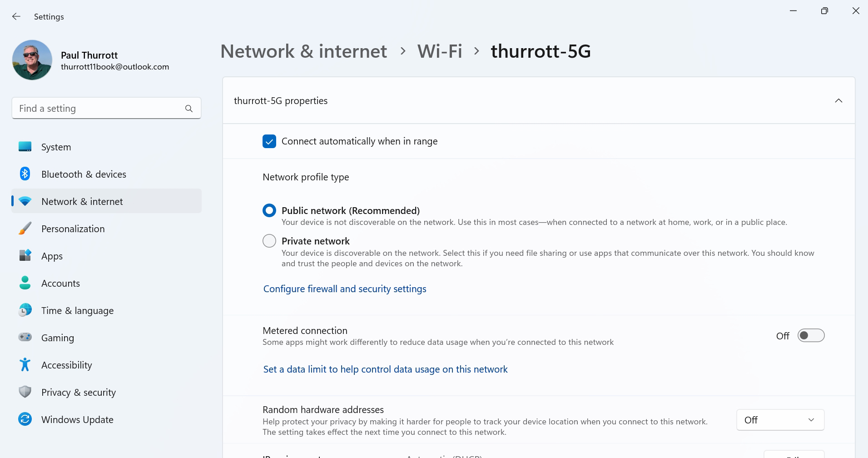
Task: Select Time & language in the sidebar
Action: [77, 310]
